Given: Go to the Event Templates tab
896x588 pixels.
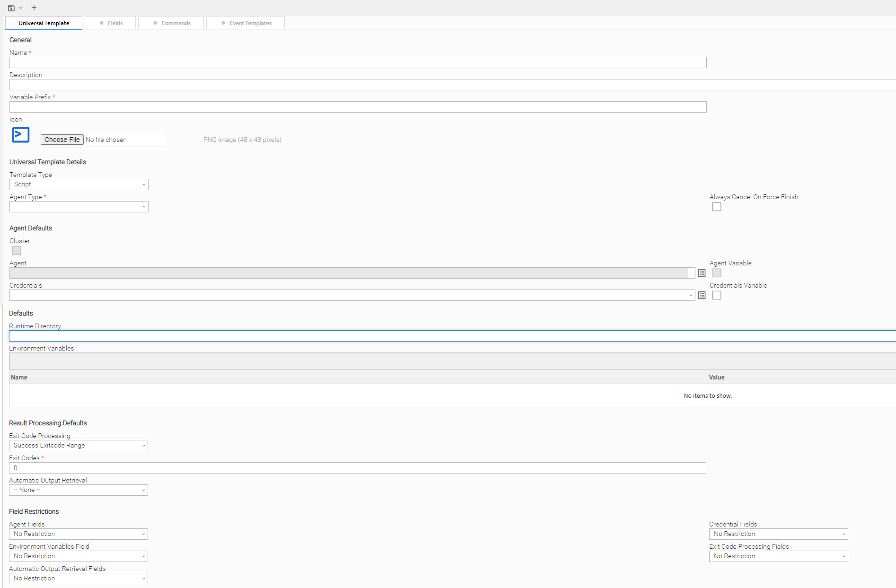Looking at the screenshot, I should pos(246,23).
